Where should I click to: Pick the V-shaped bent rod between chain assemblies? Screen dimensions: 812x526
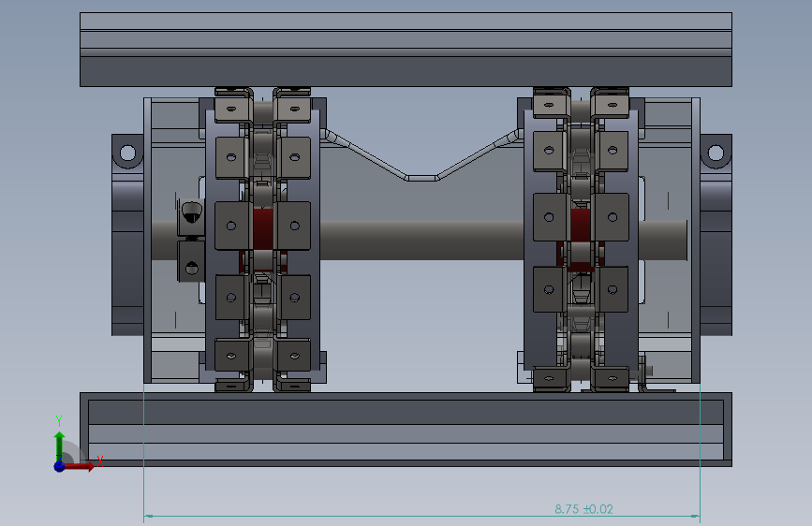pos(422,155)
